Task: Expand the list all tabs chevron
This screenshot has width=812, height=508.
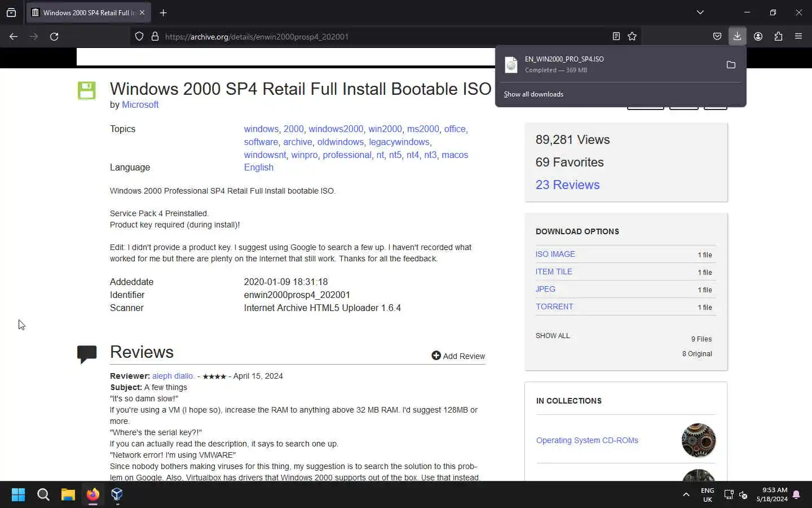Action: (700, 12)
